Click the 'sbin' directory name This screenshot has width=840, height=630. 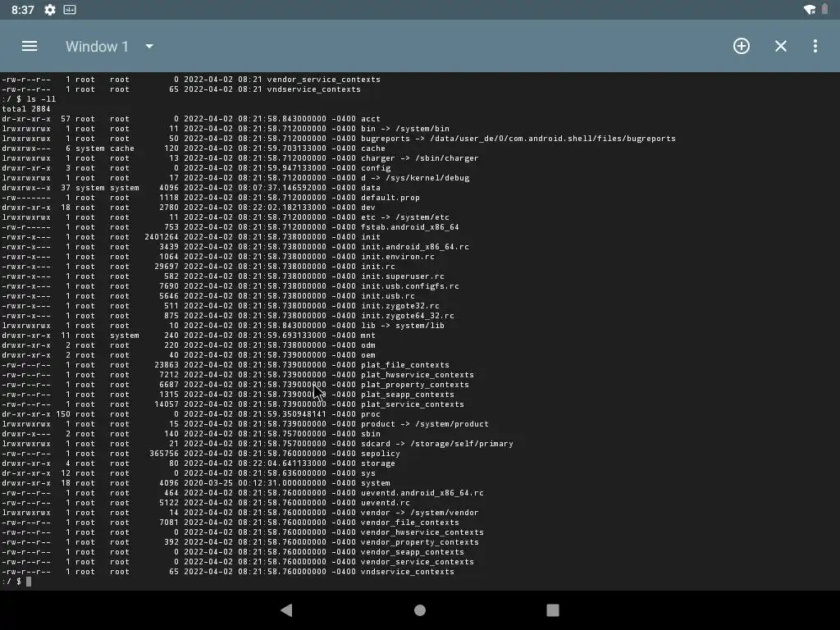tap(370, 434)
